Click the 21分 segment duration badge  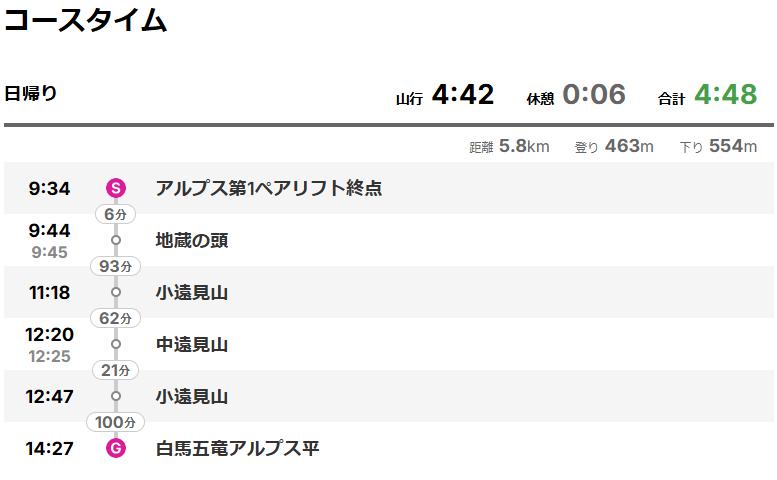tap(115, 370)
